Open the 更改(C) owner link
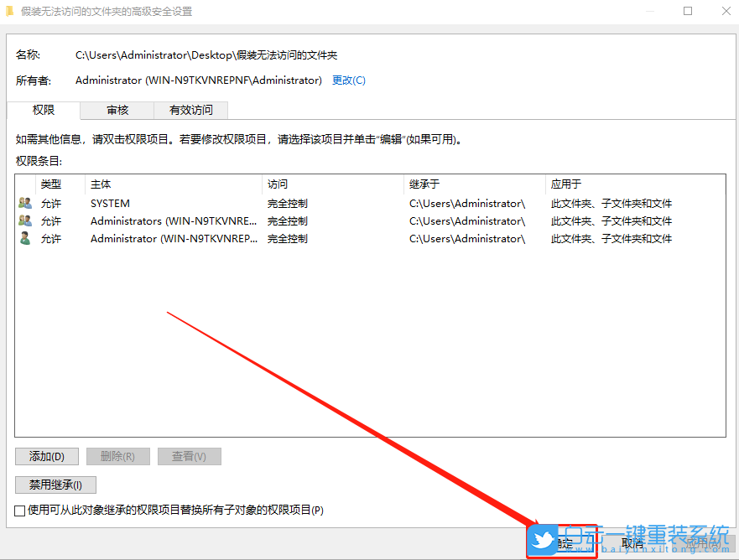Viewport: 739px width, 560px height. click(x=348, y=80)
